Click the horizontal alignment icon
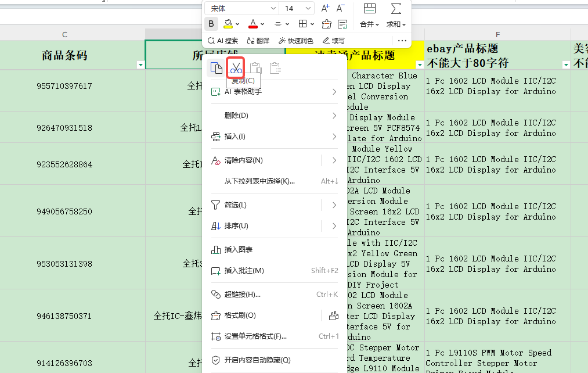Screen dimensions: 588x373 (x=278, y=24)
